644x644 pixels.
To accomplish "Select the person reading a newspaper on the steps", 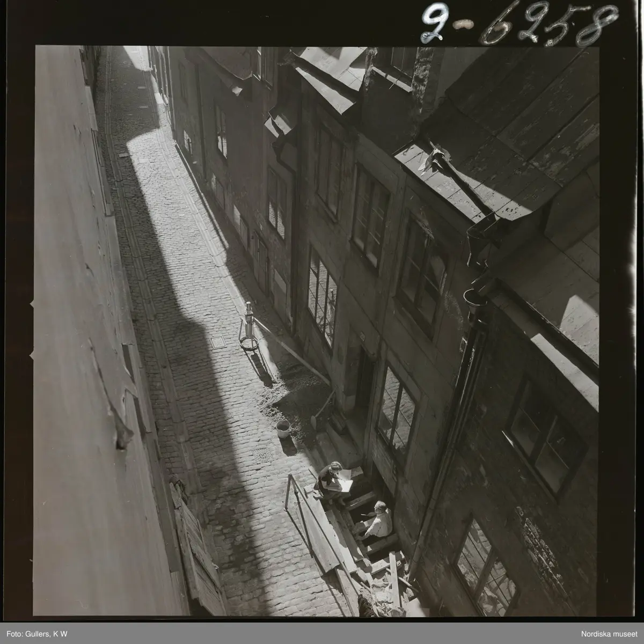I will pyautogui.click(x=330, y=480).
